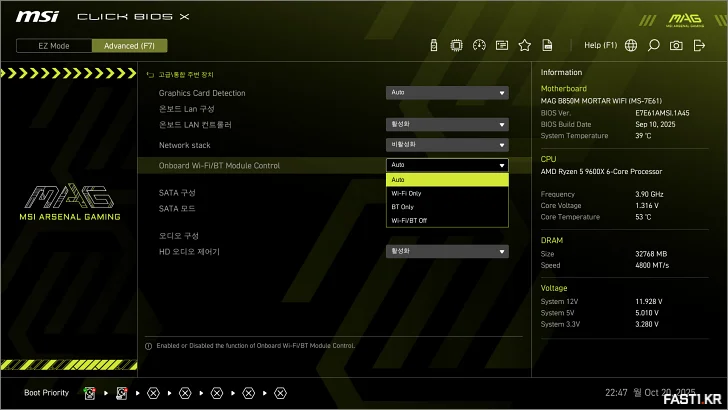Choose Wi-Fi/BT Off option
728x410 pixels.
[447, 221]
